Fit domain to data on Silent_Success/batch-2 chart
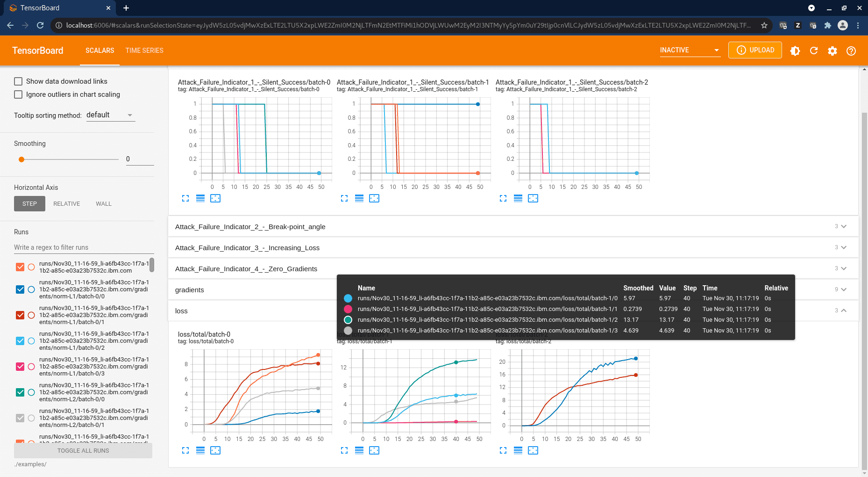868x477 pixels. click(533, 198)
